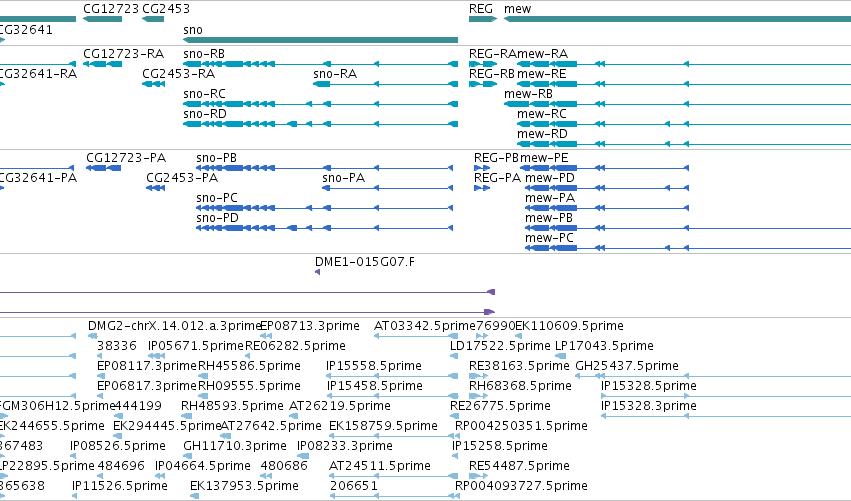Click the LP17043.5prime EST label

[x=604, y=346]
